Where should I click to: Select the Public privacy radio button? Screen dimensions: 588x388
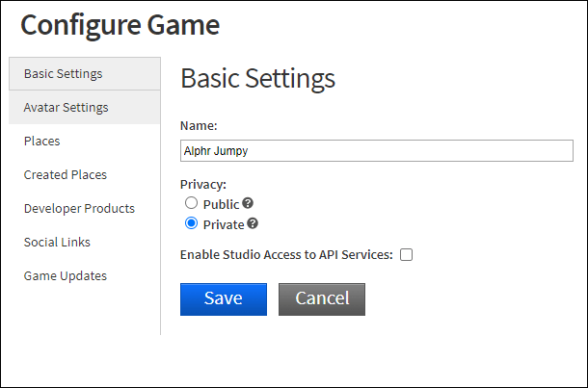tap(191, 203)
